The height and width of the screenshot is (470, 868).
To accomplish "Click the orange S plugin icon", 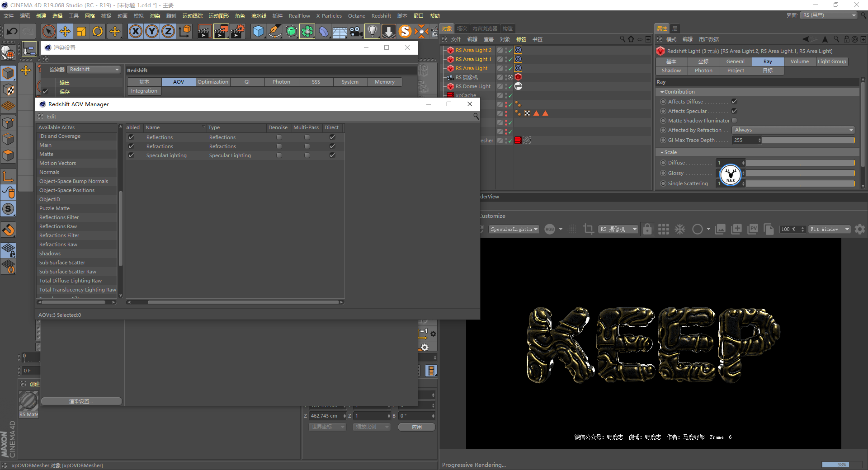I will (405, 31).
